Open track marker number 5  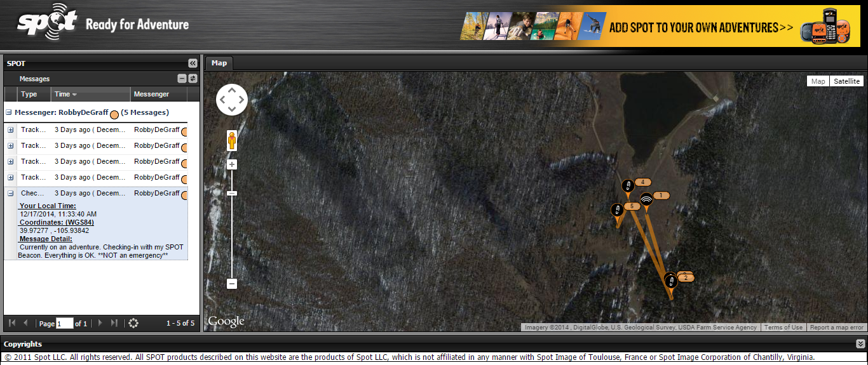click(616, 210)
